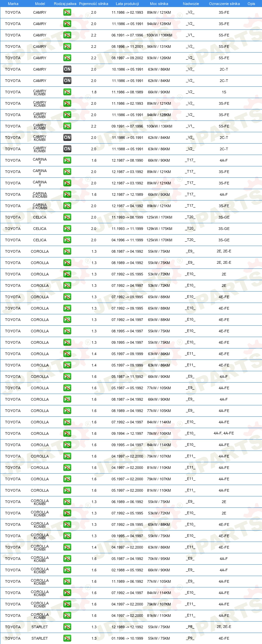Select body code _P9_ in the Starlet row
The height and width of the screenshot is (644, 262).
[x=190, y=638]
